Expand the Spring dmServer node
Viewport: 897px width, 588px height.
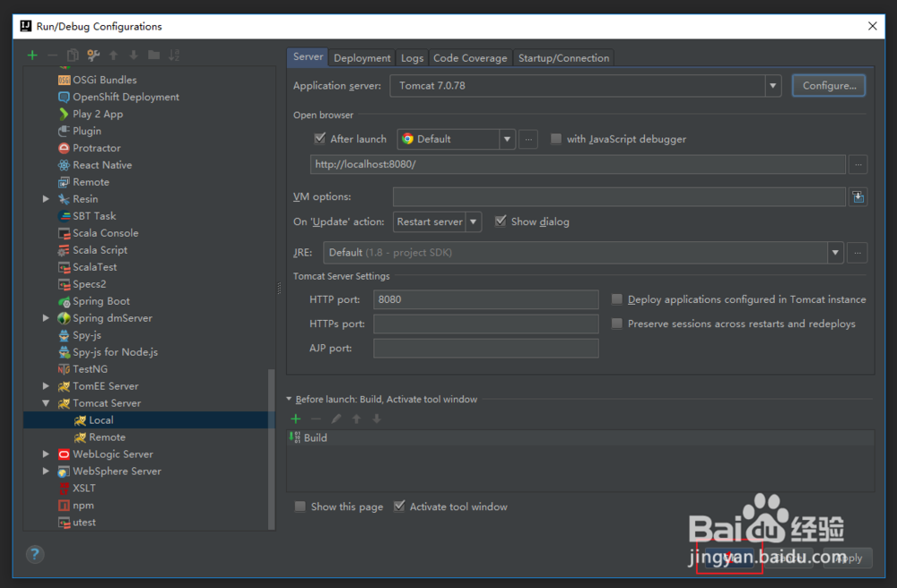pos(46,317)
